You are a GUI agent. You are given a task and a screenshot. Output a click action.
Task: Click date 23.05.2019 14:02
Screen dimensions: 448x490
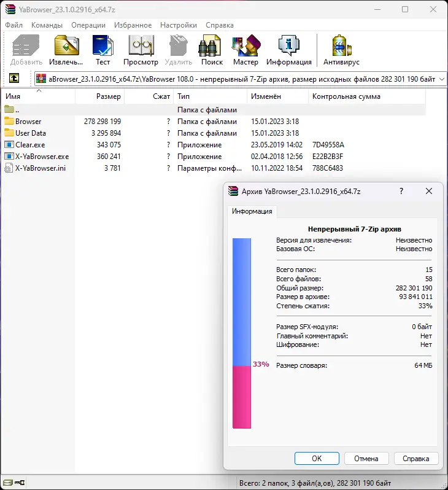(277, 145)
